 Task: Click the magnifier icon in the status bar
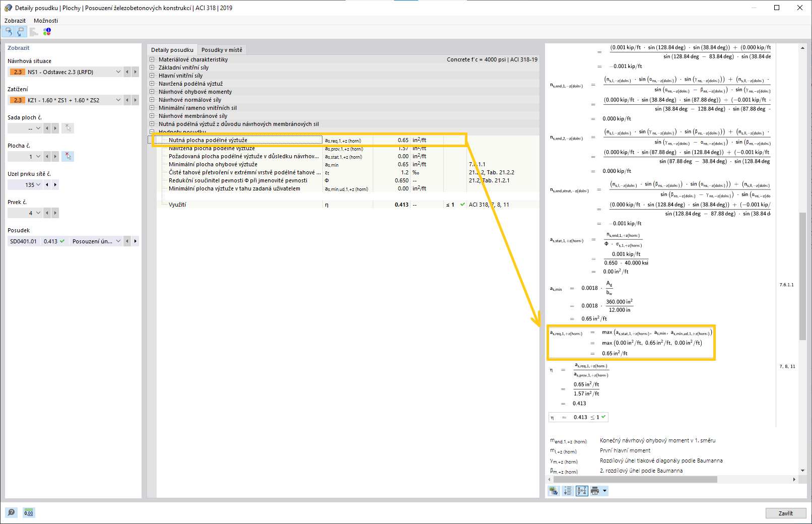point(11,512)
